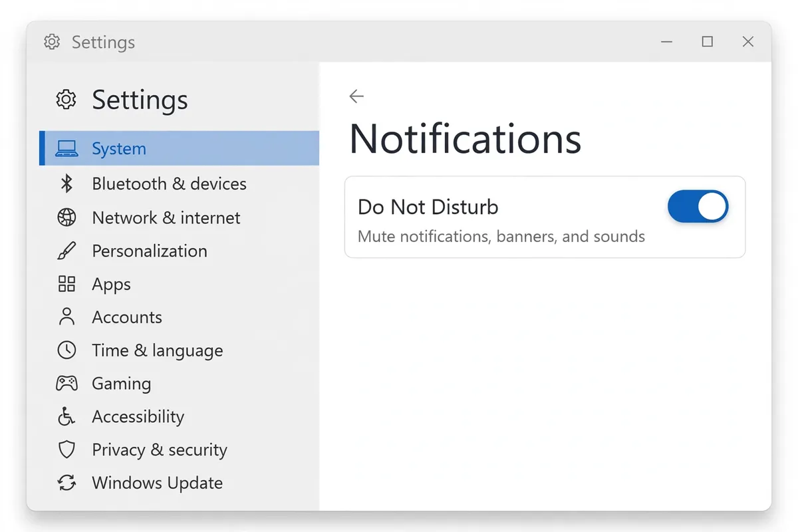The image size is (798, 532).
Task: Go back using the left arrow
Action: click(x=356, y=96)
